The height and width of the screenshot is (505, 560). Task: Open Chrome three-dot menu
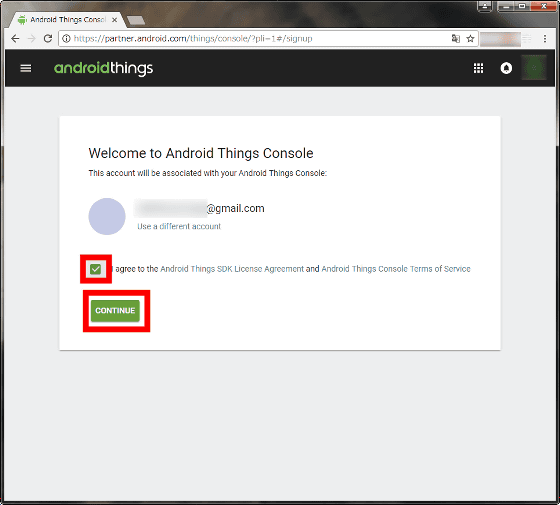(545, 39)
